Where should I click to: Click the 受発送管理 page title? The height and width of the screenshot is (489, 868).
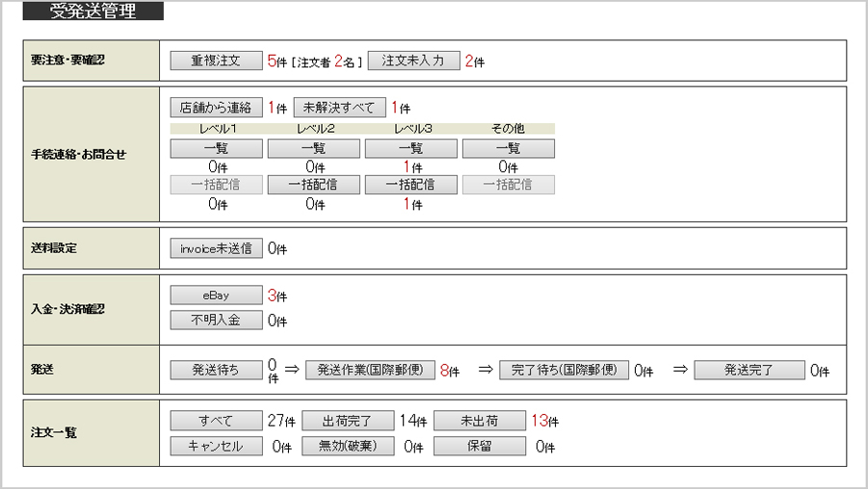(93, 11)
